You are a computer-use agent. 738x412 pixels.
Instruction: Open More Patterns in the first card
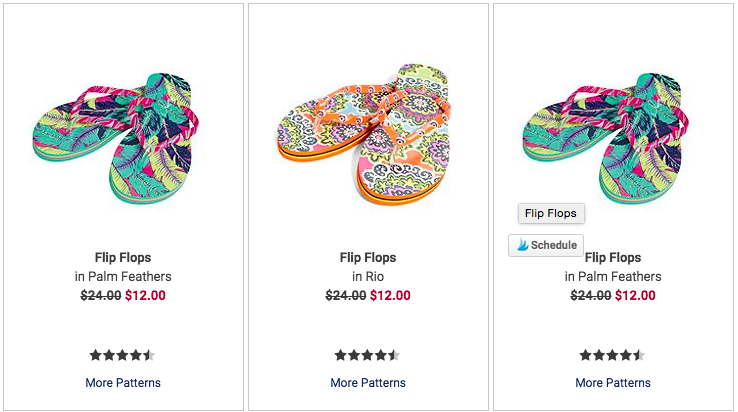click(123, 383)
